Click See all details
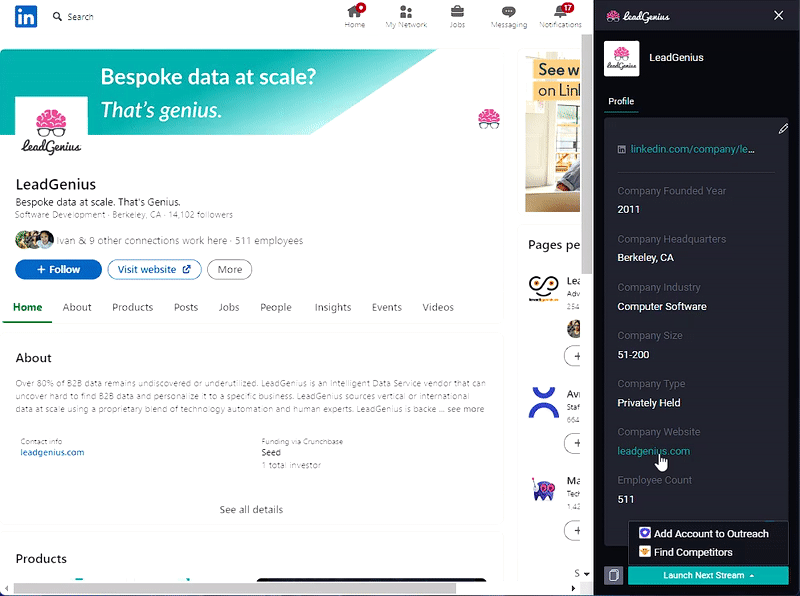This screenshot has width=800, height=596. (251, 509)
